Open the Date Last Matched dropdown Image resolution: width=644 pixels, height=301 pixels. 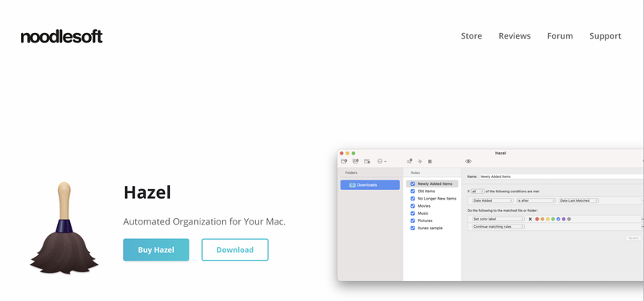pos(578,201)
